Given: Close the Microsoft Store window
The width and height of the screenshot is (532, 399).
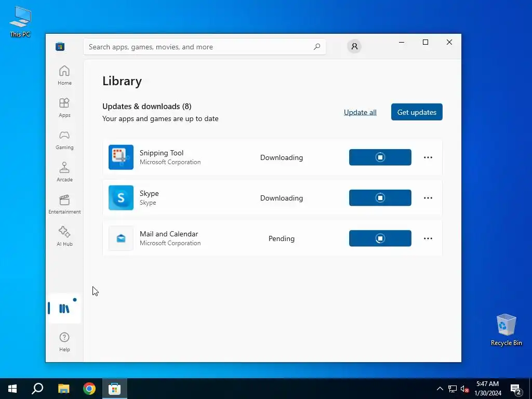Looking at the screenshot, I should tap(449, 42).
